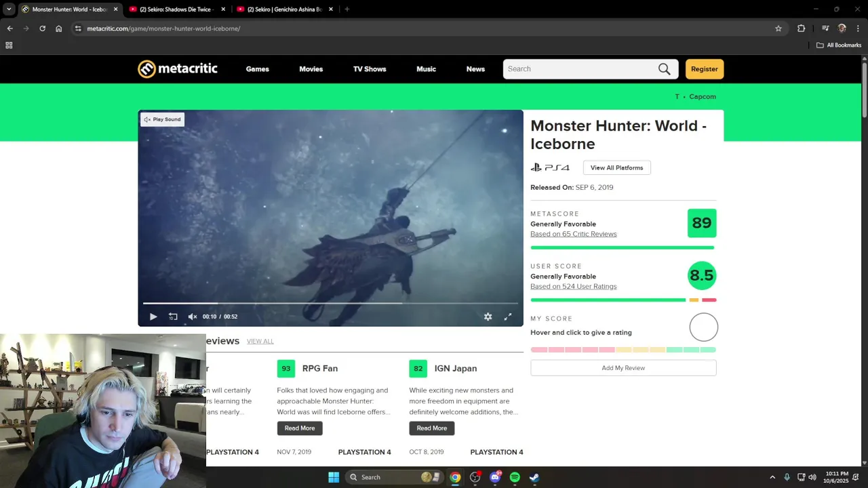
Task: Open Chrome three-dot menu
Action: pyautogui.click(x=859, y=28)
